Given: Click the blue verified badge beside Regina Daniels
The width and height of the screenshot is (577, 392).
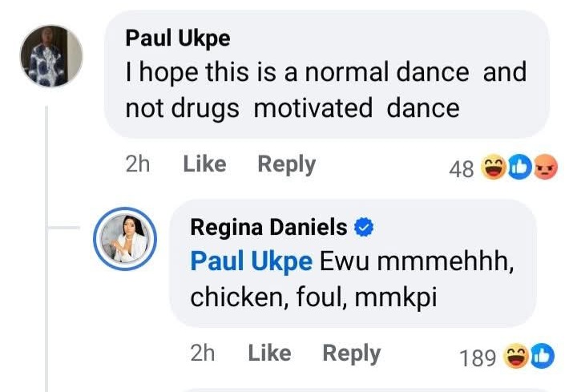Looking at the screenshot, I should click(365, 228).
